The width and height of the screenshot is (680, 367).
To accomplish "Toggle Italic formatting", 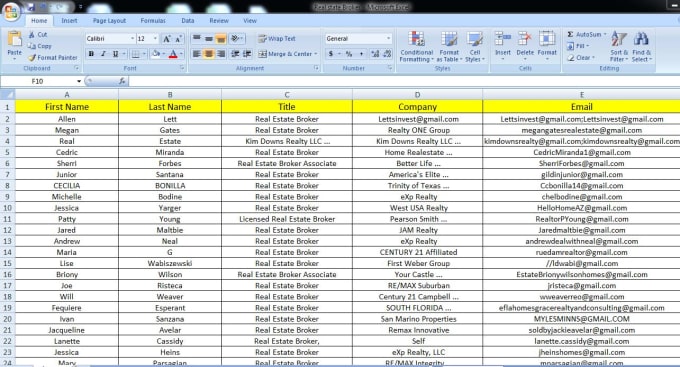I will pyautogui.click(x=103, y=54).
